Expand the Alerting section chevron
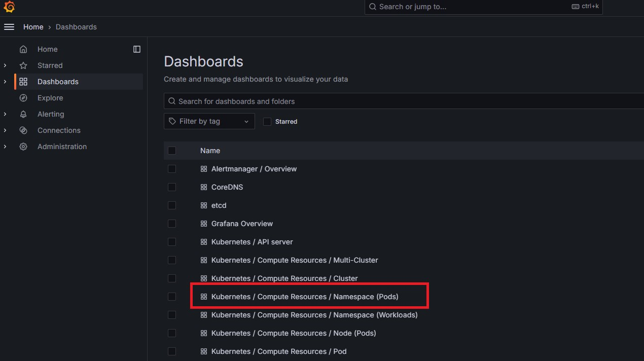The image size is (644, 361). 5,114
